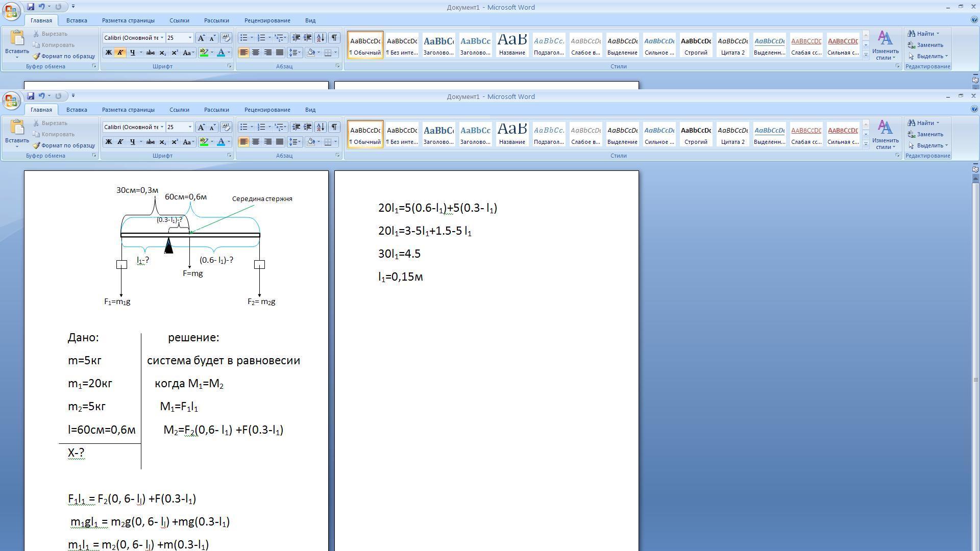
Task: Show paragraph marks (¶) in lower ribbon
Action: tap(334, 127)
